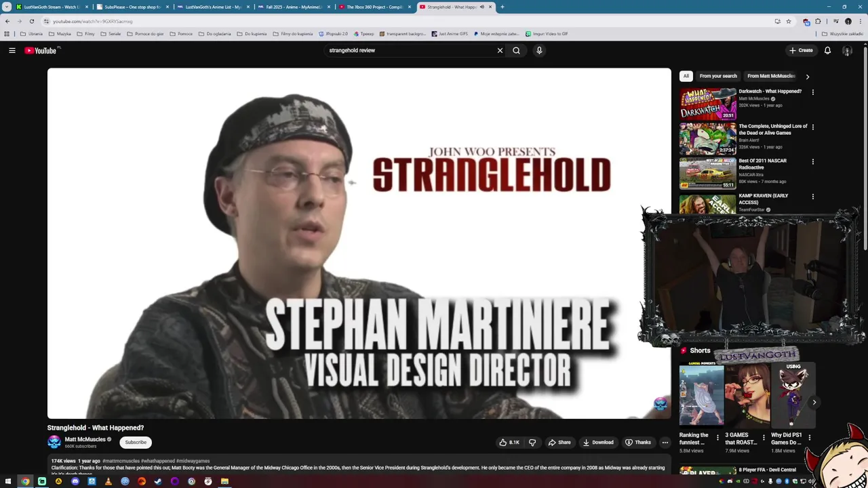The height and width of the screenshot is (488, 868).
Task: Open Discord from the taskbar
Action: point(75,481)
